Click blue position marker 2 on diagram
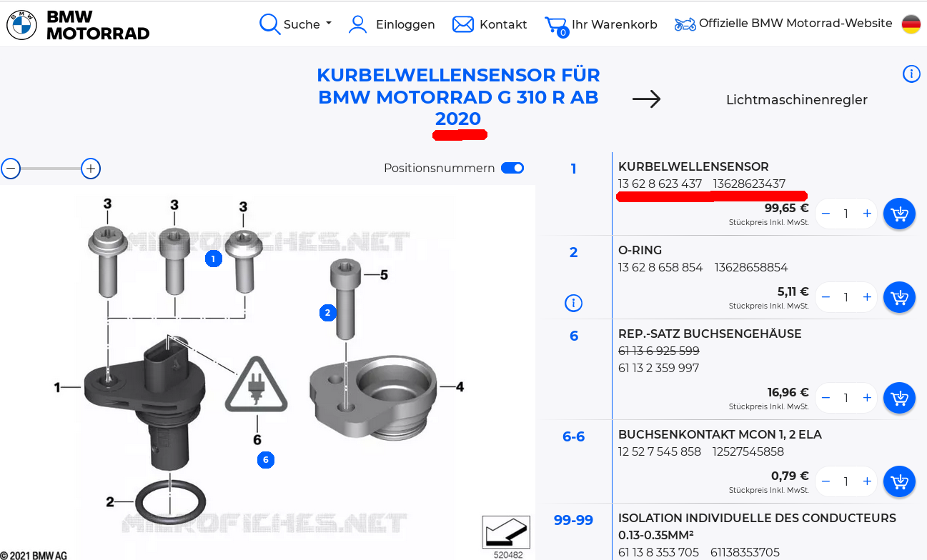The height and width of the screenshot is (560, 927). pyautogui.click(x=327, y=312)
